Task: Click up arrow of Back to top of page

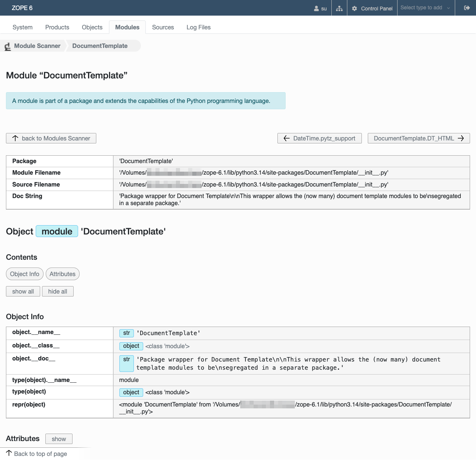Action: coord(9,453)
